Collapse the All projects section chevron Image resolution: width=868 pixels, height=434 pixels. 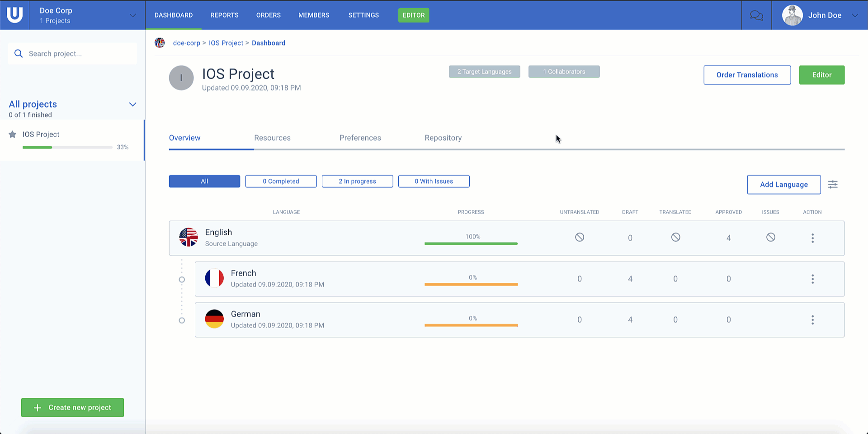point(132,105)
